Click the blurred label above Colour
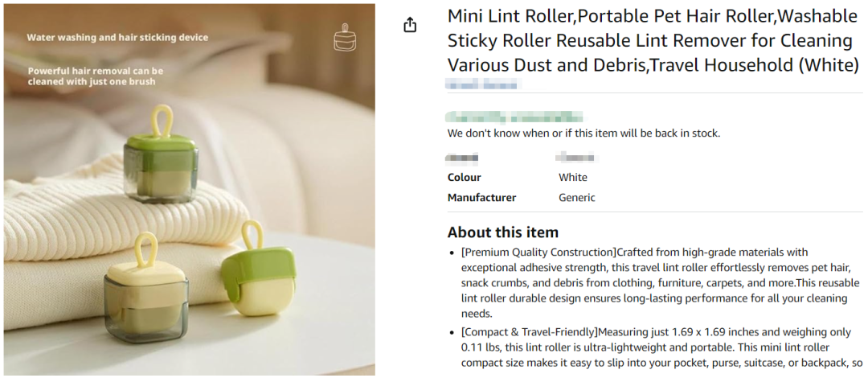The width and height of the screenshot is (868, 378). 462,158
